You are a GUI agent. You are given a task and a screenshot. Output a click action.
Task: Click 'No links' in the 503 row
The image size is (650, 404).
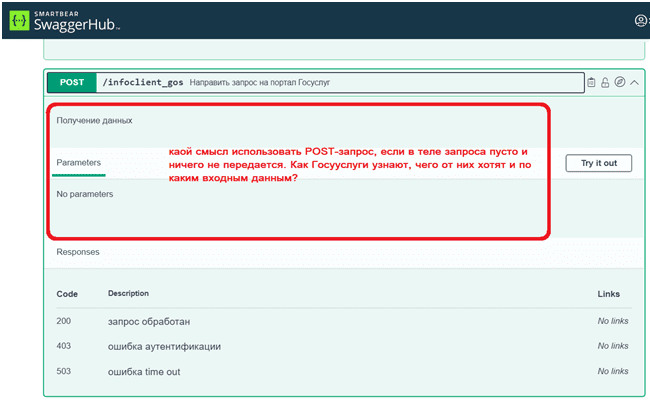[613, 371]
